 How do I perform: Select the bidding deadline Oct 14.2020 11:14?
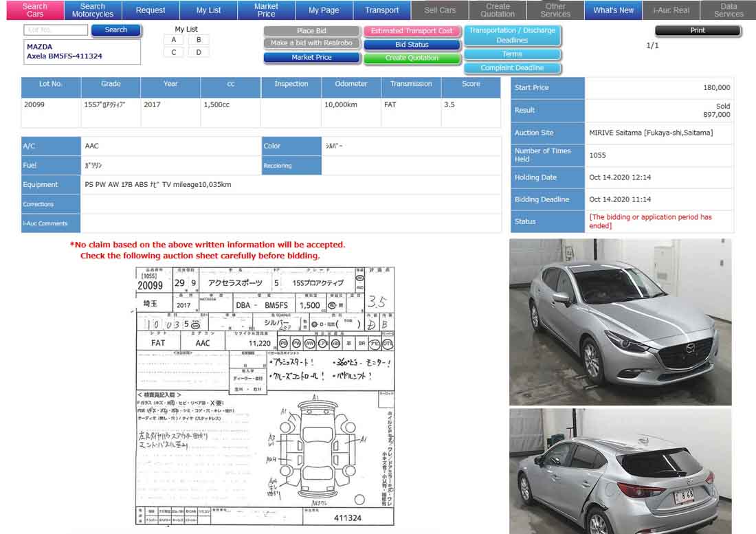[620, 199]
